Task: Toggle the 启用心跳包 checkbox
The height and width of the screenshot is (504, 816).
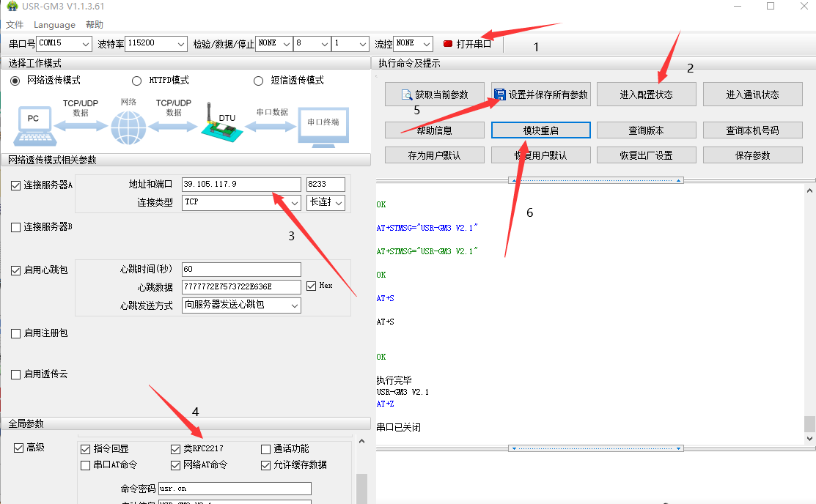Action: [x=16, y=270]
